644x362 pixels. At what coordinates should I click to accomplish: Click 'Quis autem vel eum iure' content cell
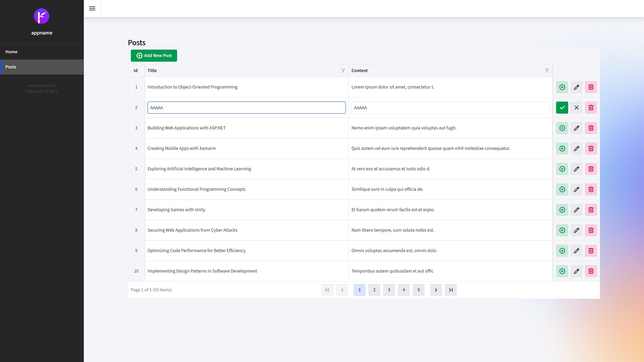tap(450, 148)
